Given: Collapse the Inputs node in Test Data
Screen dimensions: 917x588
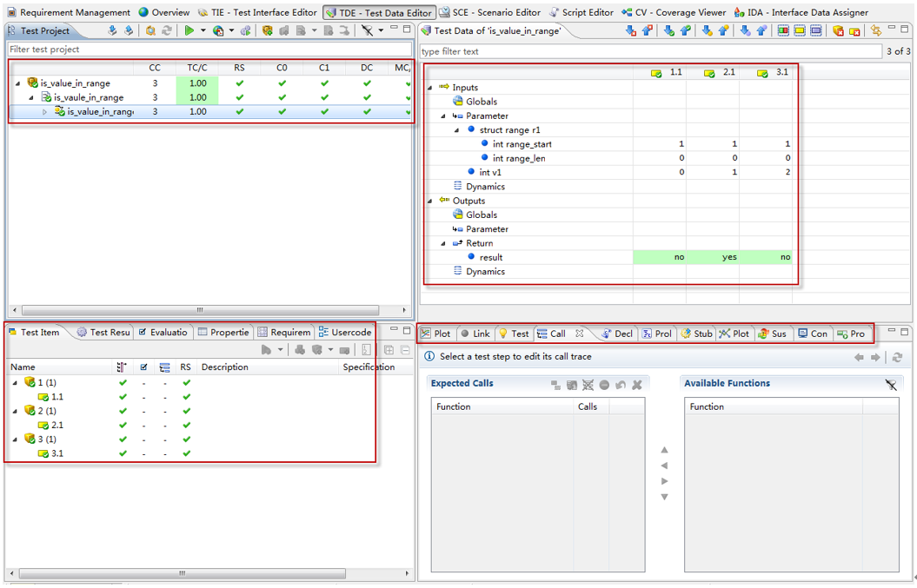Looking at the screenshot, I should point(430,88).
